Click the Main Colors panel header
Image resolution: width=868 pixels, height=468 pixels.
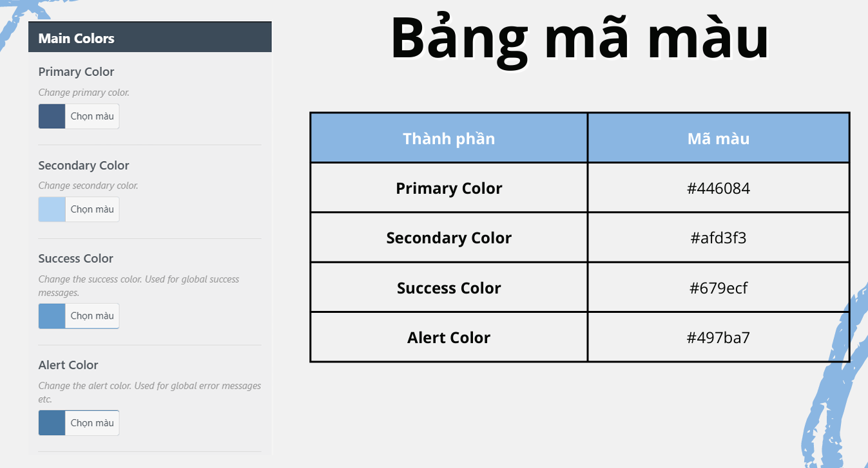tap(149, 38)
